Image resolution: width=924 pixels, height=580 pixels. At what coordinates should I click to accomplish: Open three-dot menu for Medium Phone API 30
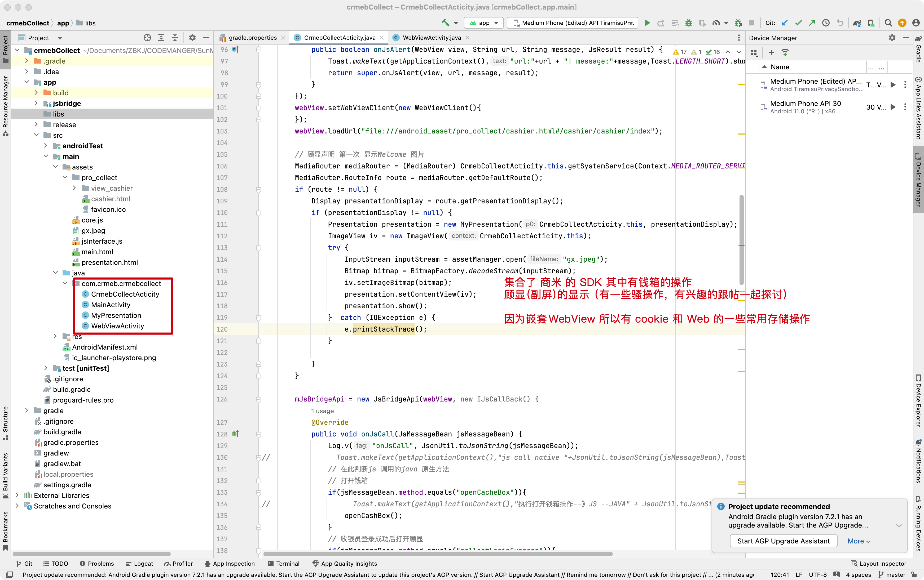tap(905, 107)
